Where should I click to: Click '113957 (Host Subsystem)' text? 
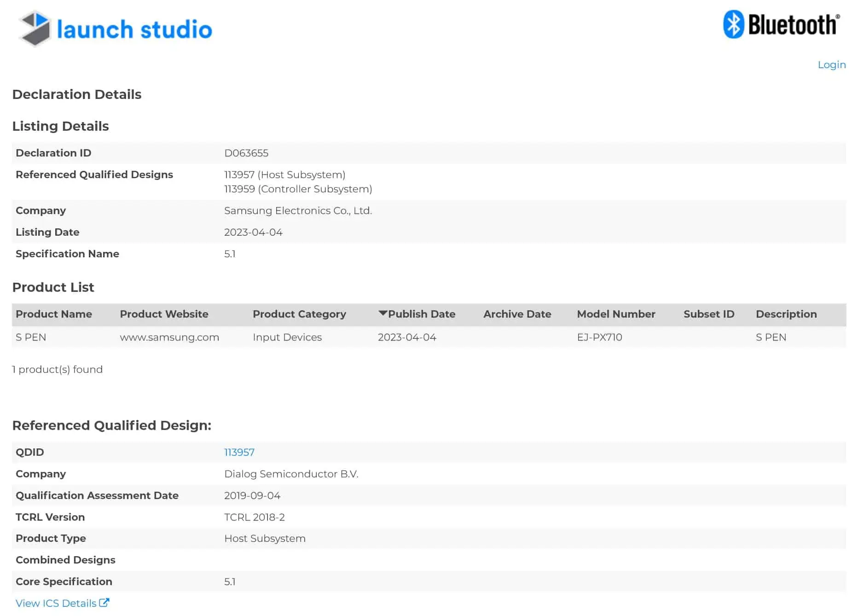coord(284,174)
